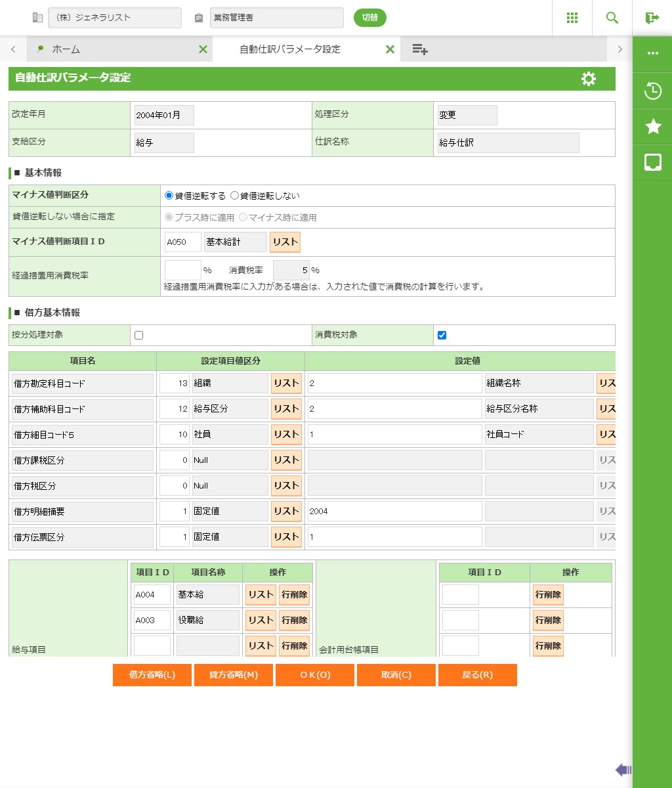
Task: Delete the 役職給 row with 行削除
Action: point(295,620)
